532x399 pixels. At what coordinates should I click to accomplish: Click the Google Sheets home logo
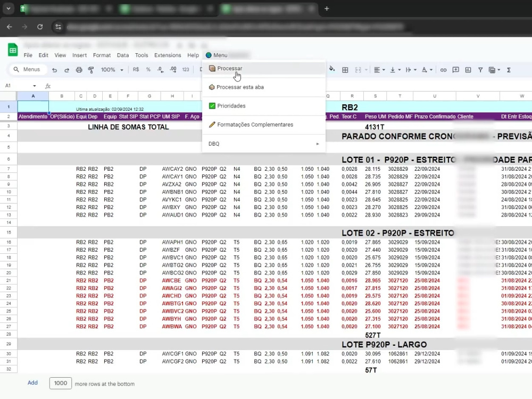click(13, 51)
